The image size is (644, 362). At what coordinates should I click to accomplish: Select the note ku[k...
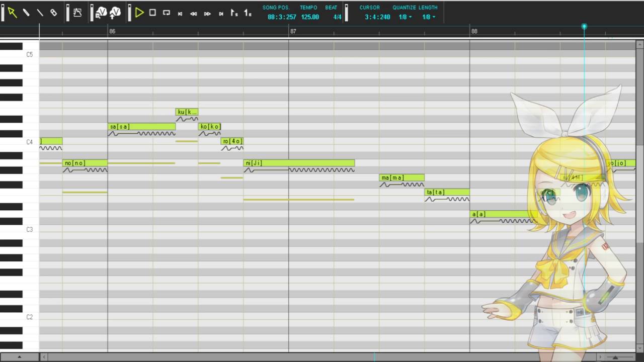pos(187,112)
